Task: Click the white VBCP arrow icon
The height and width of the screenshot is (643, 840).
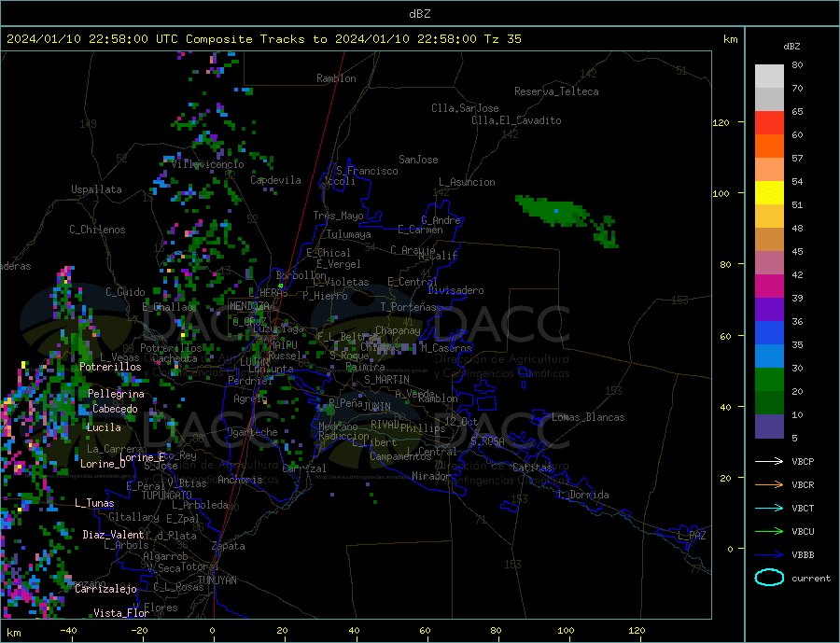Action: click(769, 461)
